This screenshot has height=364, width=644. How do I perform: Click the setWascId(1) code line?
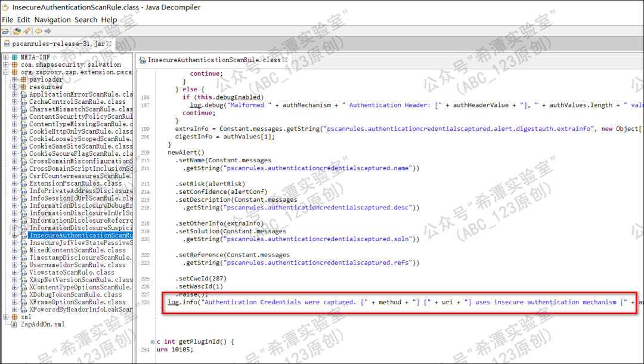pyautogui.click(x=199, y=286)
